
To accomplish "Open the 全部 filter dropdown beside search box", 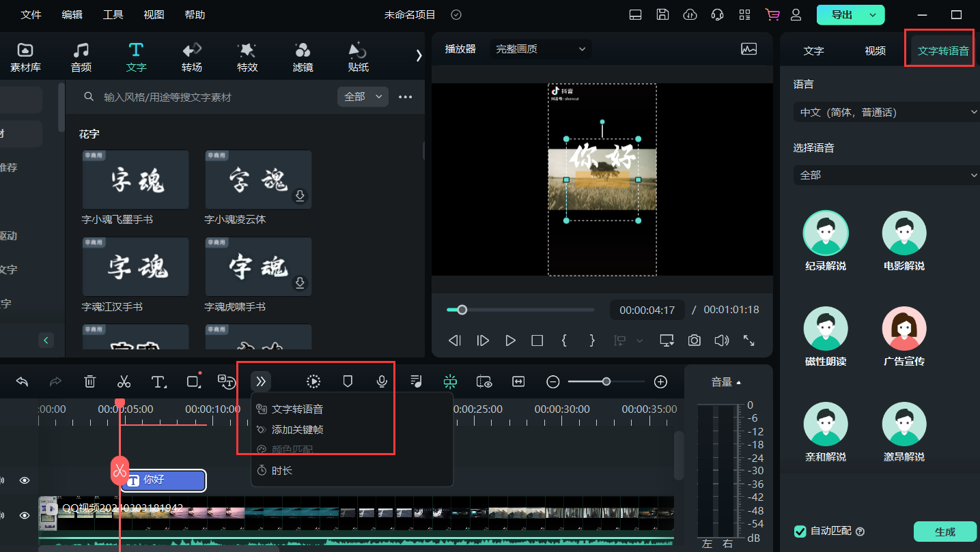I will pyautogui.click(x=363, y=97).
